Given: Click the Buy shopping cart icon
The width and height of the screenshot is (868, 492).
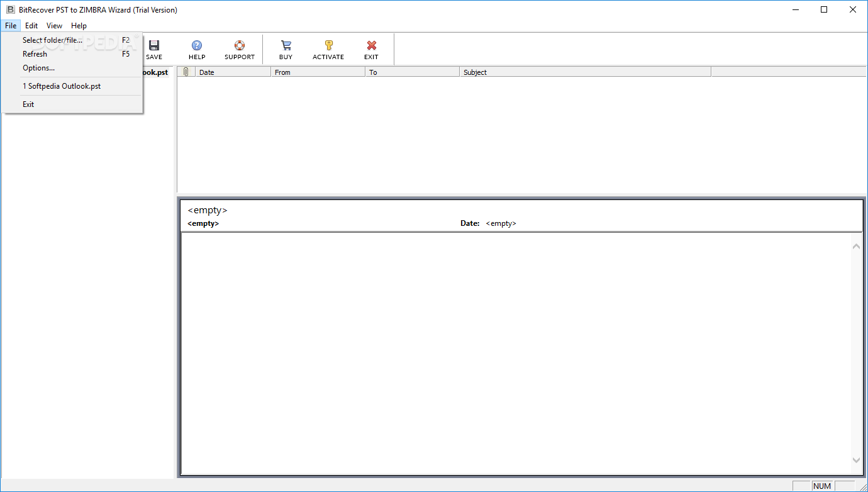Looking at the screenshot, I should (286, 45).
